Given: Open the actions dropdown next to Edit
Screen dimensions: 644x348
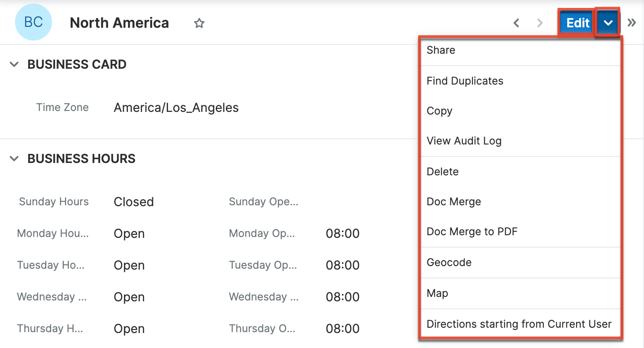Looking at the screenshot, I should [x=608, y=23].
